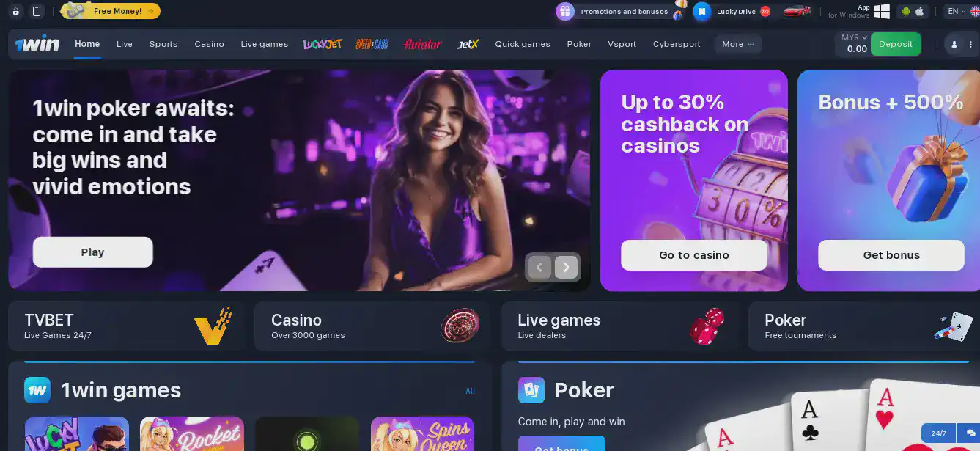The width and height of the screenshot is (980, 451).
Task: Click the Go to casino button
Action: [694, 255]
